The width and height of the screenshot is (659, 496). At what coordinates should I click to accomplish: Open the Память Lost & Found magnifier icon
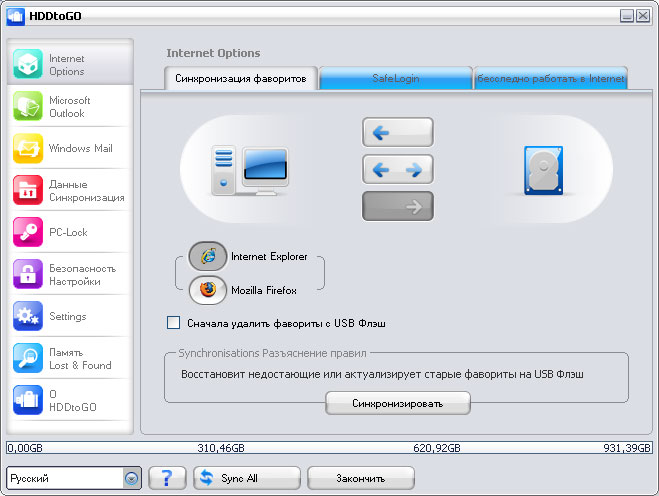[x=28, y=358]
